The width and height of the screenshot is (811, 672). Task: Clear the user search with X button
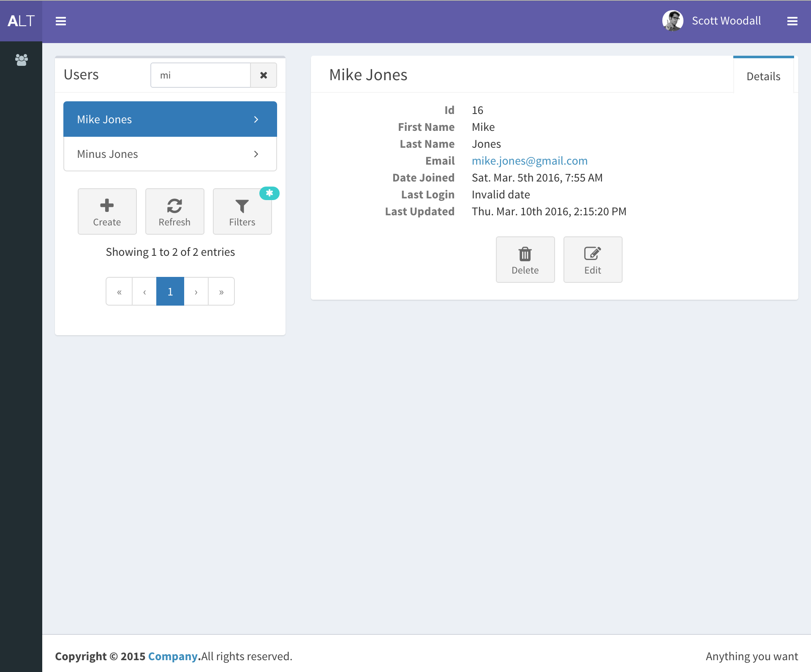(264, 75)
